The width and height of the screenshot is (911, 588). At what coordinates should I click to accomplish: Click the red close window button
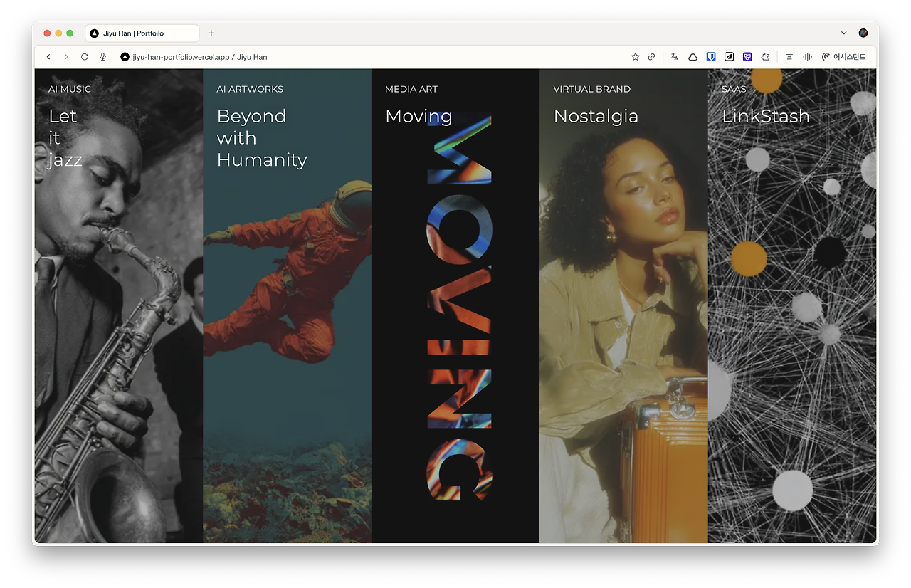[47, 33]
